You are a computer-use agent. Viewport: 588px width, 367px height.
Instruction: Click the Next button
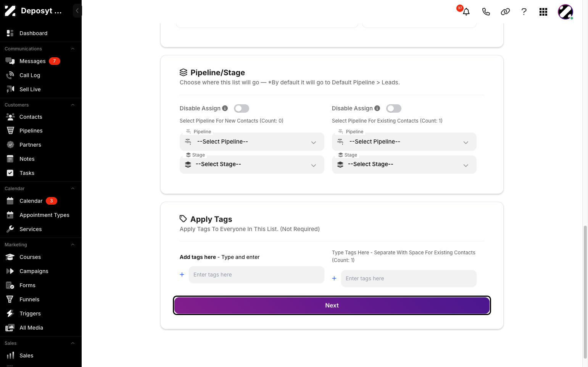coord(332,306)
